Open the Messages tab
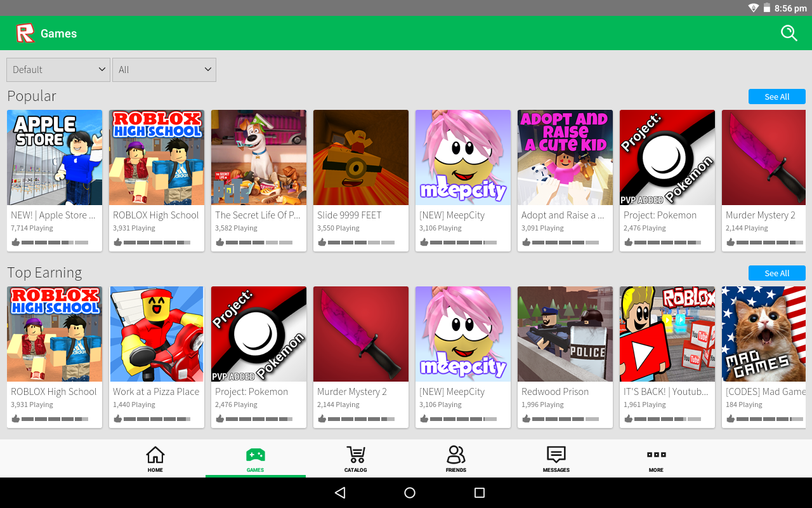Viewport: 812px width, 508px height. point(556,459)
